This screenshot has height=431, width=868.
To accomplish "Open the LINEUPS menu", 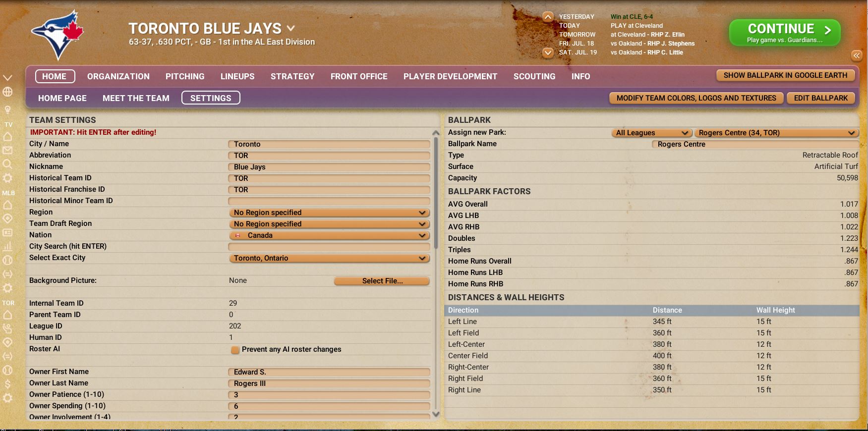I will pos(237,76).
